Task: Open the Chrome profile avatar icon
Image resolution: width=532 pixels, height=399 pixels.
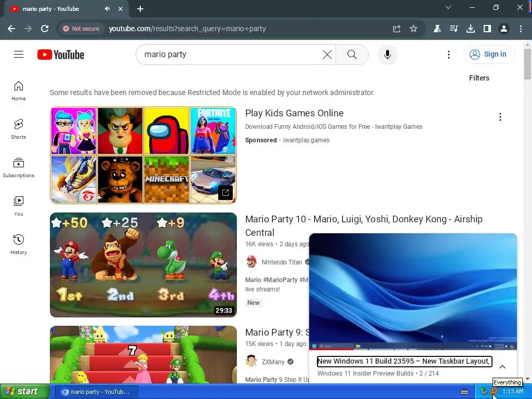Action: pos(504,29)
